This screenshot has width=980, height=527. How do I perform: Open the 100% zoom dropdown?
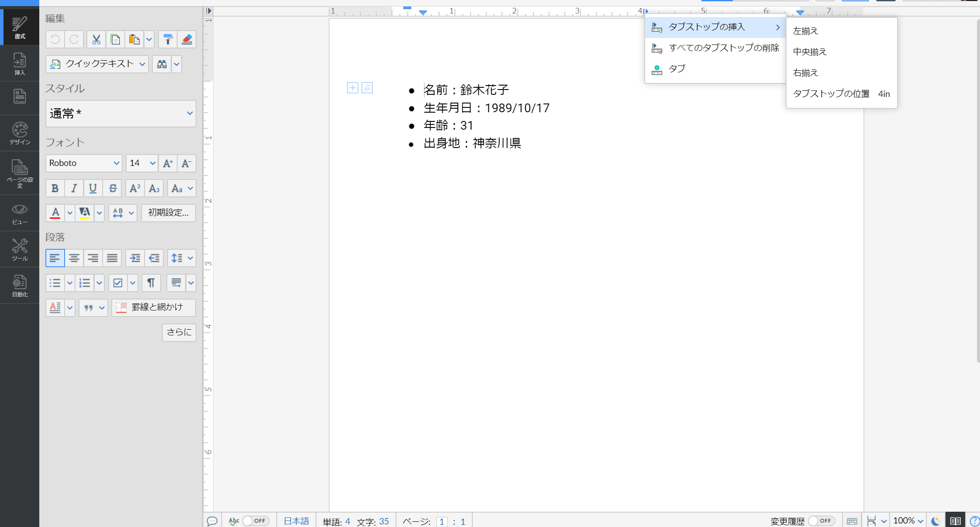[908, 521]
